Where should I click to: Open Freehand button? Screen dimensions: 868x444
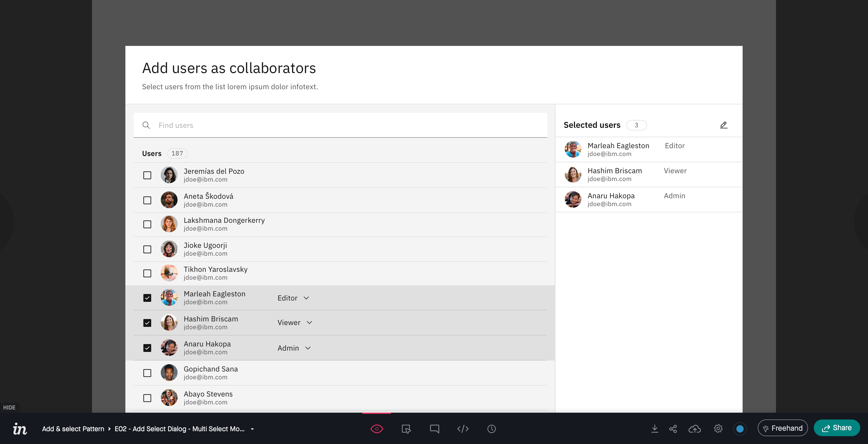coord(783,428)
